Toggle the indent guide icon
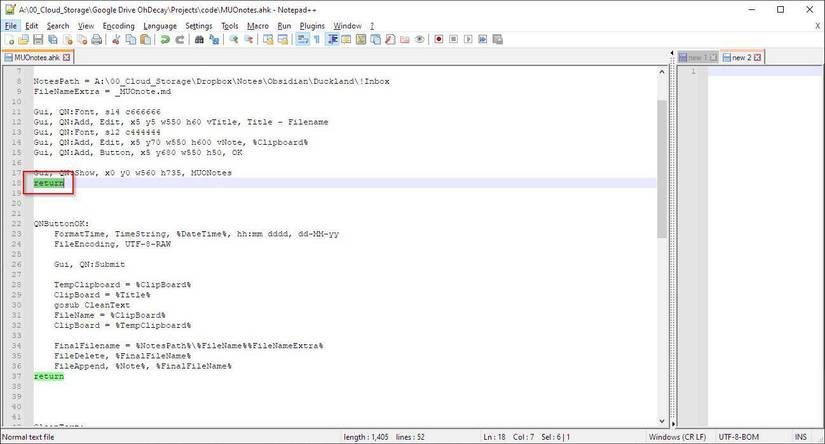Image resolution: width=825 pixels, height=444 pixels. [x=332, y=39]
